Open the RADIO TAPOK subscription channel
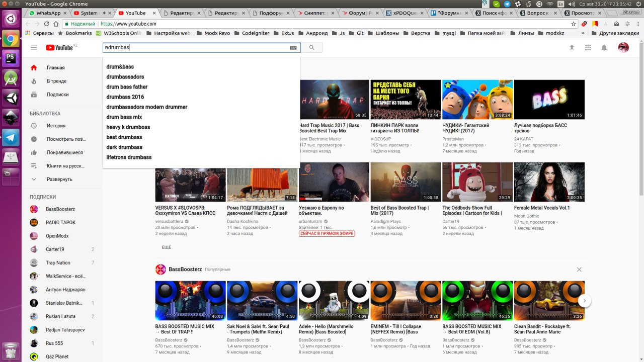The image size is (644, 362). point(61,223)
